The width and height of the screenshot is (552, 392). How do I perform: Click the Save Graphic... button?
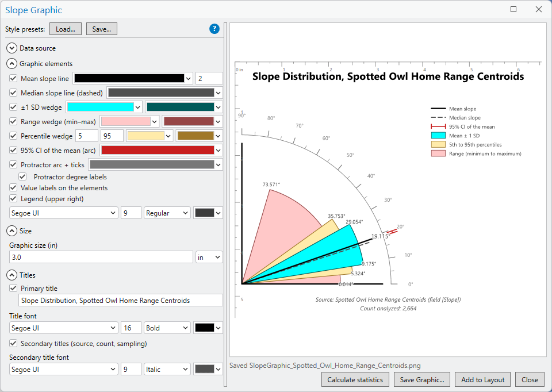coord(421,380)
